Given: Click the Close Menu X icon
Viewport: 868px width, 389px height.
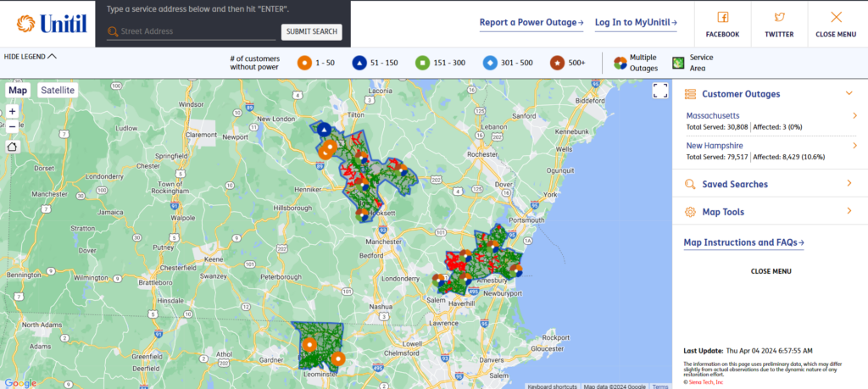Looking at the screenshot, I should [x=836, y=17].
